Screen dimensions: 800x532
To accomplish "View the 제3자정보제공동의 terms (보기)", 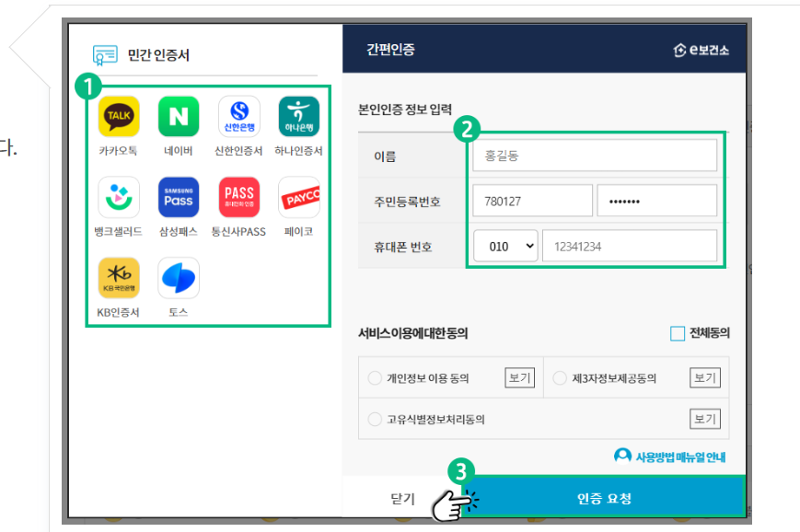I will click(x=705, y=378).
